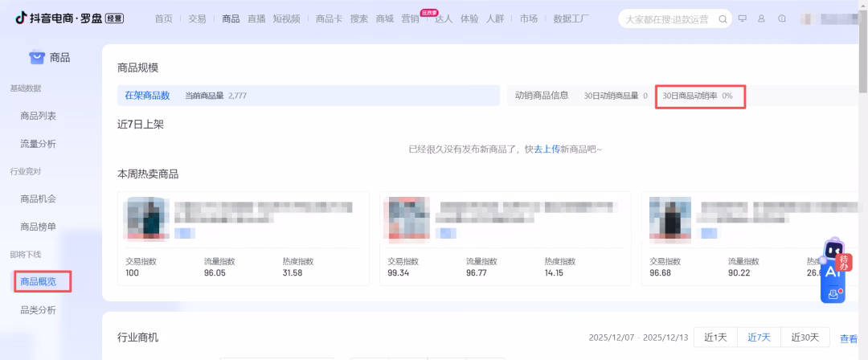The image size is (868, 360).
Task: Click the Douyin logo icon
Action: click(21, 18)
